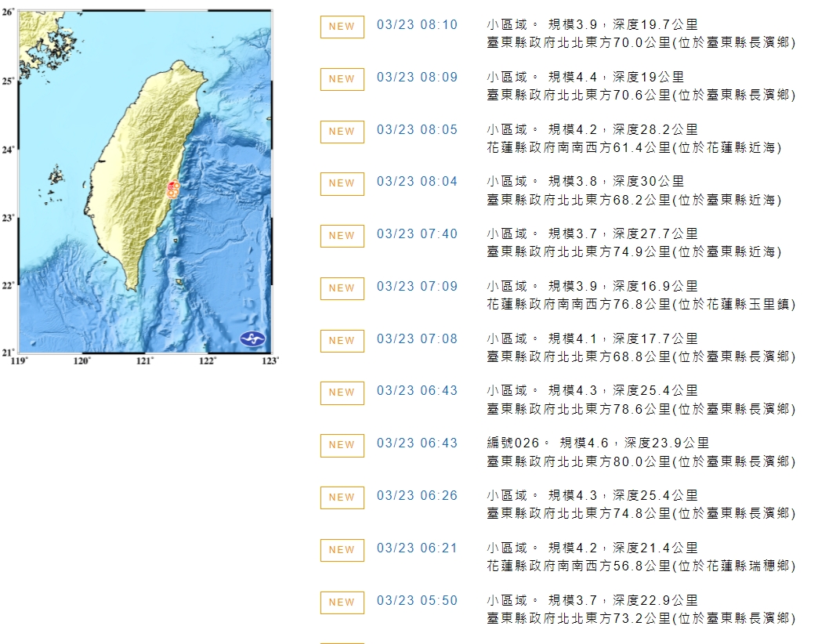Click location text 臺東縣政府北北東方74.9公里
This screenshot has height=644, width=818.
point(579,251)
